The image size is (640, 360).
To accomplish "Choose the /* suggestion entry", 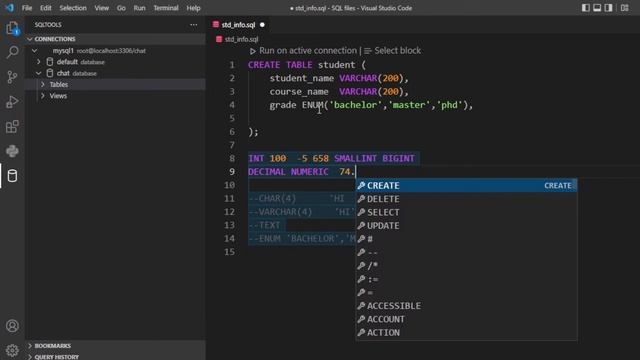I will (x=467, y=266).
